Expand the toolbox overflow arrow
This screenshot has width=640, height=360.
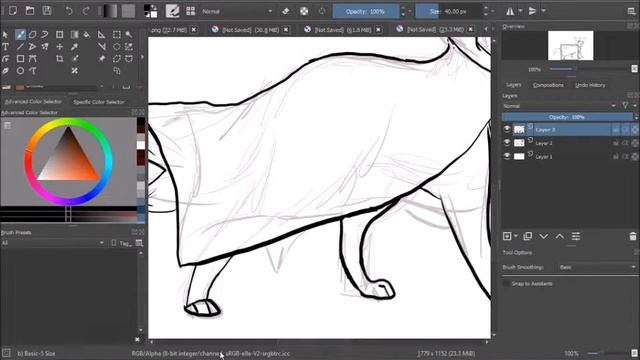(142, 57)
